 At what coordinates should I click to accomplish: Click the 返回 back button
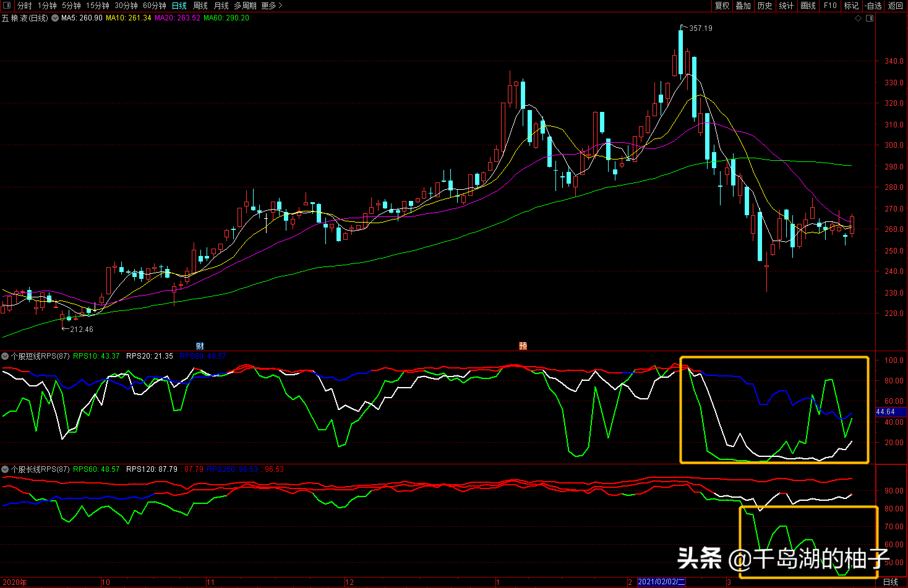[x=896, y=6]
